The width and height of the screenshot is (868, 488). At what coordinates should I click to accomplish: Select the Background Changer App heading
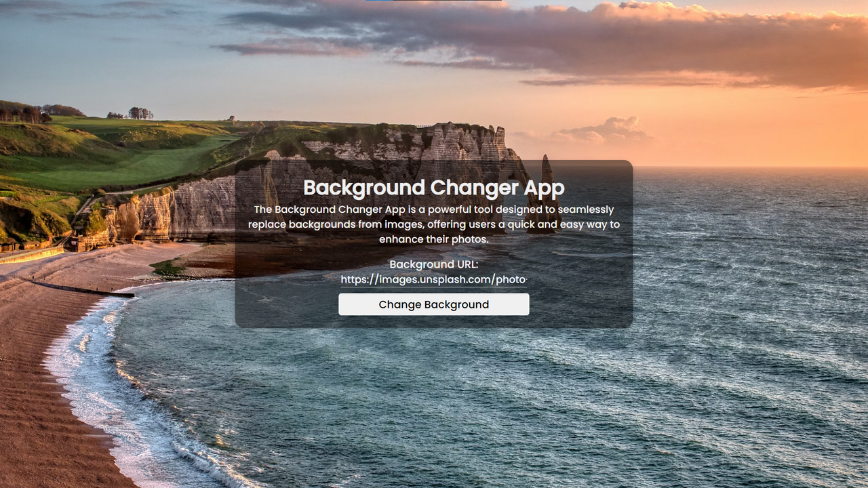click(x=434, y=188)
